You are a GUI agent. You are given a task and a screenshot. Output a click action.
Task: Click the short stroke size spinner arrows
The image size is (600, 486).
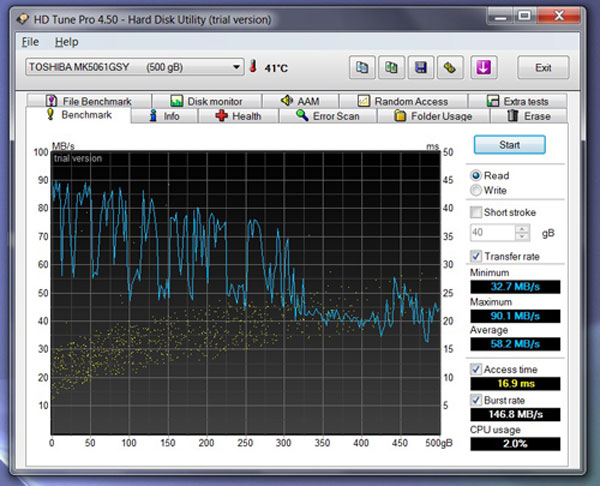click(x=522, y=232)
